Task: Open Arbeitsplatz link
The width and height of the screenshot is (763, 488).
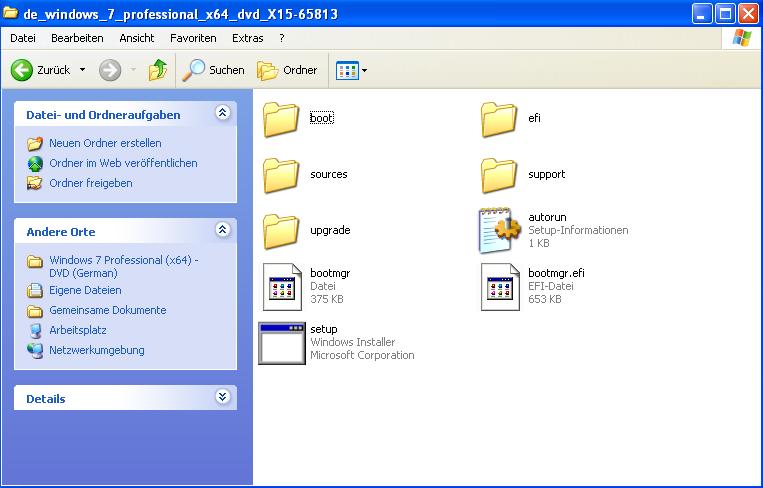Action: tap(78, 330)
